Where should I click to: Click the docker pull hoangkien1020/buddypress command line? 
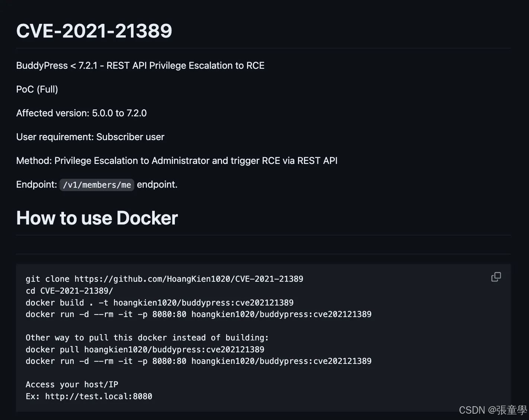[x=145, y=349]
